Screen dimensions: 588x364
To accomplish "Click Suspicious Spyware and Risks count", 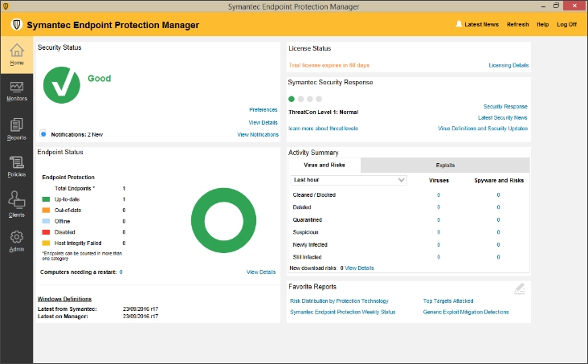I will [498, 232].
